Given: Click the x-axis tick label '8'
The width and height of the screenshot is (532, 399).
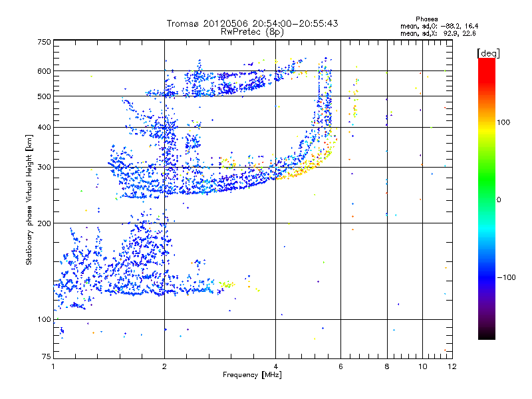Looking at the screenshot, I should [387, 366].
